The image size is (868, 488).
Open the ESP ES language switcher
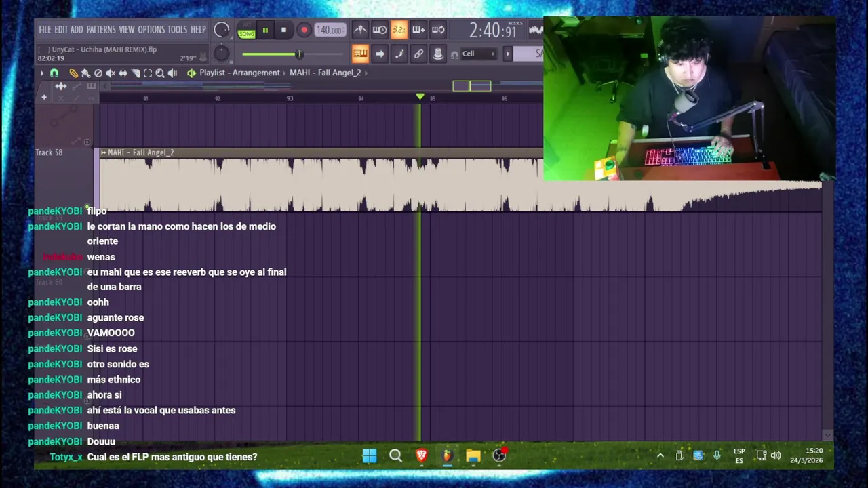tap(739, 456)
